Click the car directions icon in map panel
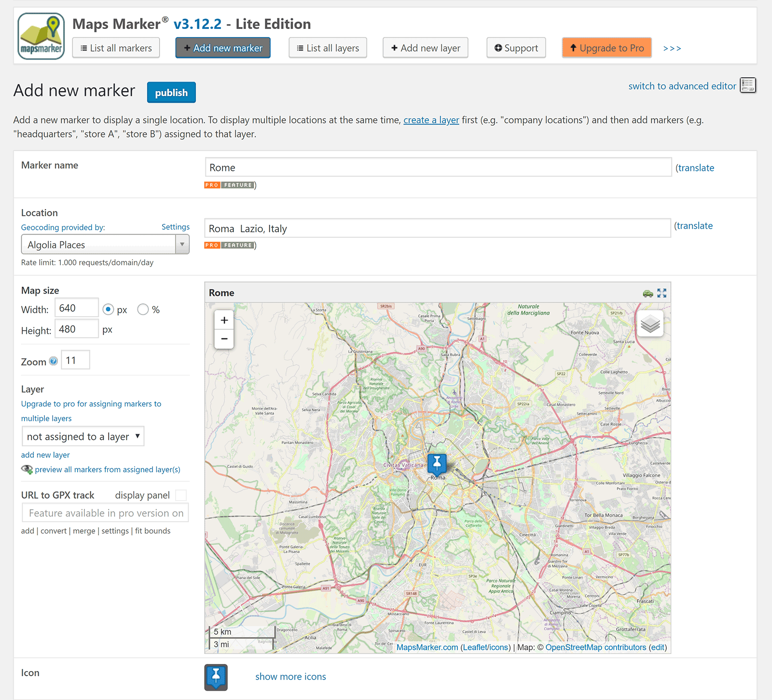Screen dimensions: 772x700 click(648, 293)
